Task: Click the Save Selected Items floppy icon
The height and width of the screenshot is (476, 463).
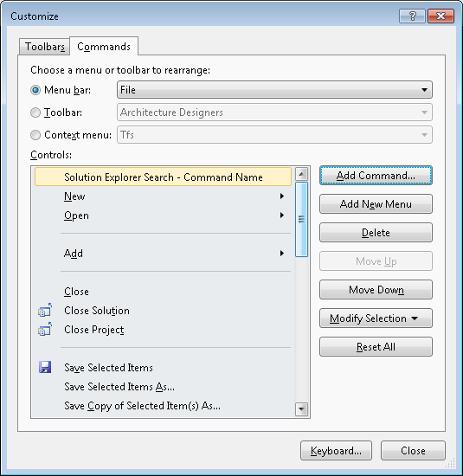Action: 45,367
